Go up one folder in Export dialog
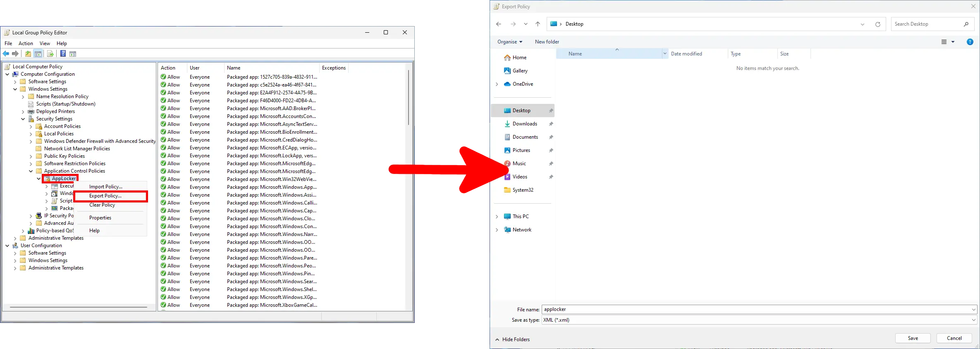Viewport: 980px width, 349px height. (x=538, y=24)
